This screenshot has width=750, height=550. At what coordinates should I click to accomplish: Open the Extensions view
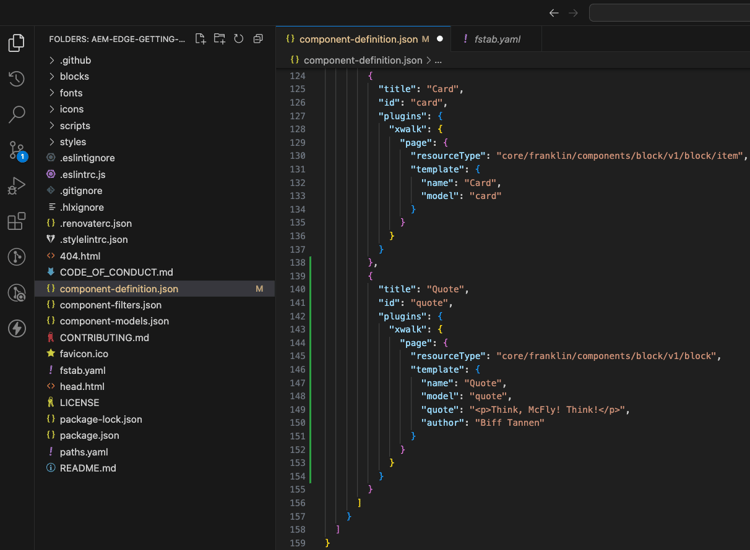tap(17, 221)
